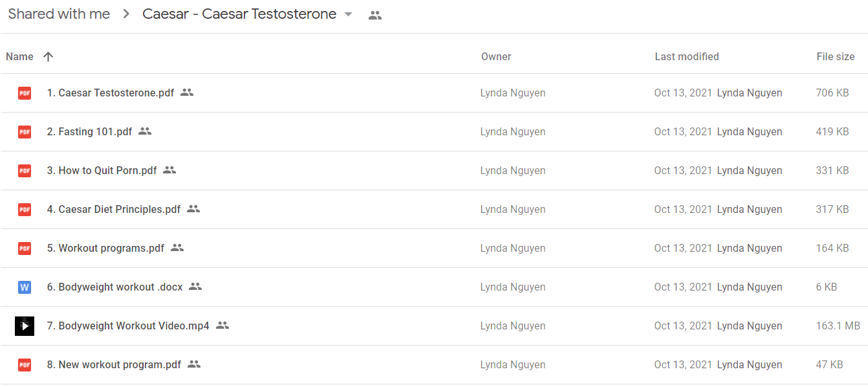Click the video thumbnail for Bodyweight Workout Video.mp4

25,326
